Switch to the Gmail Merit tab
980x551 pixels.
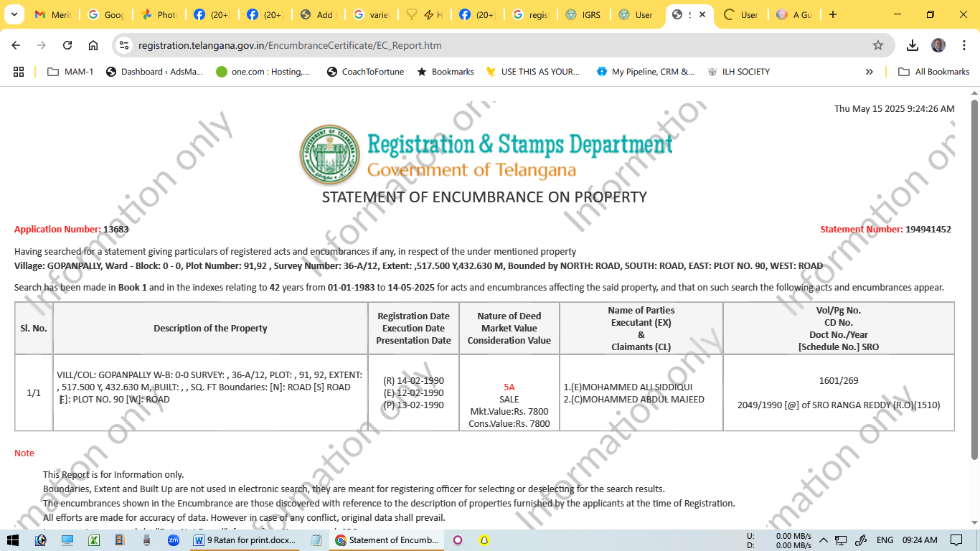(x=53, y=14)
